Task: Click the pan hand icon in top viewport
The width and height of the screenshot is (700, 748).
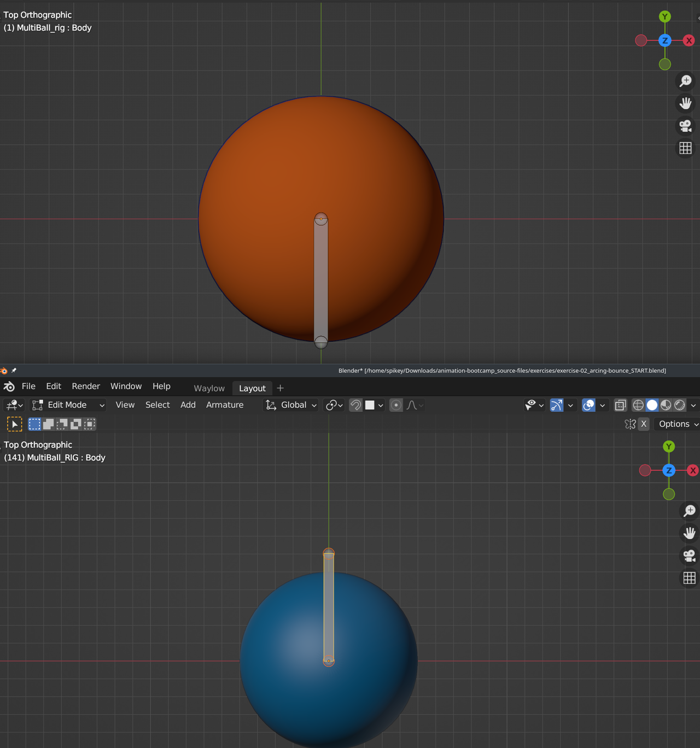Action: pyautogui.click(x=685, y=103)
